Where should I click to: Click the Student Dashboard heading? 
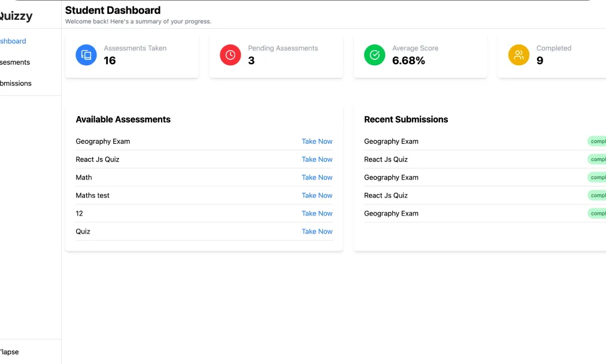[x=113, y=10]
